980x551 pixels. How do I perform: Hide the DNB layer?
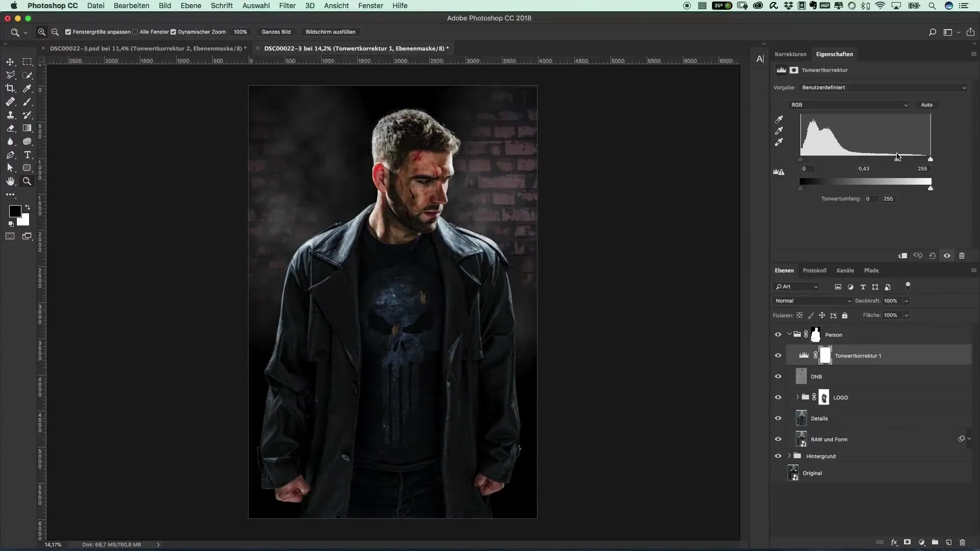(778, 377)
